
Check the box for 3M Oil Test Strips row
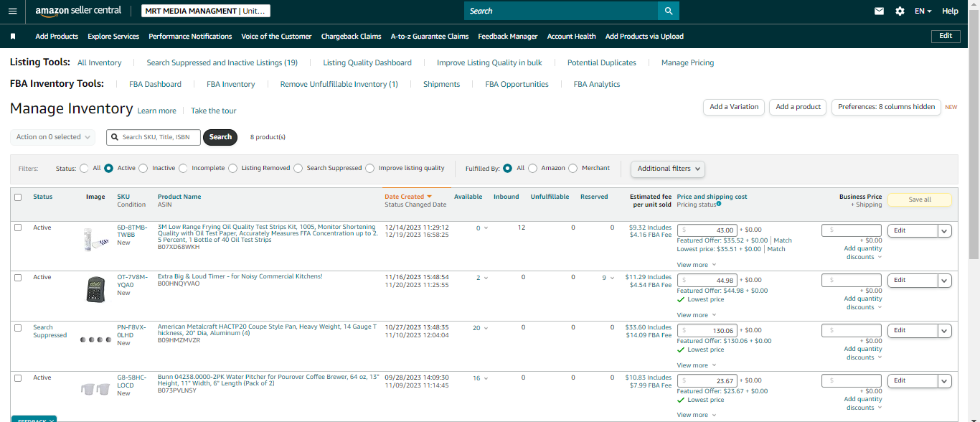tap(18, 228)
